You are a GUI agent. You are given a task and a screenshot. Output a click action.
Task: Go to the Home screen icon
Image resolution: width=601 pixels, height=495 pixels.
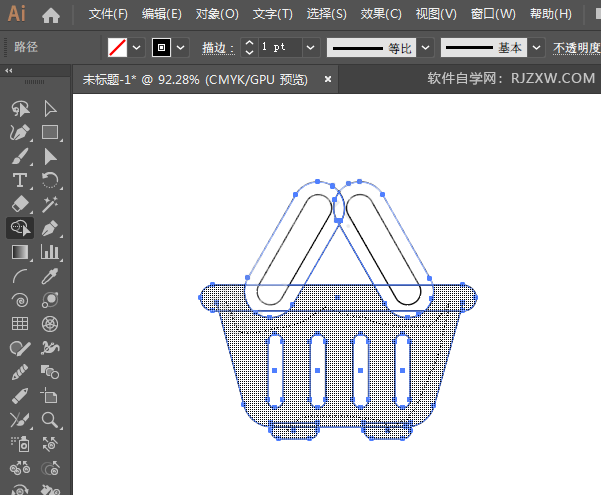[51, 15]
